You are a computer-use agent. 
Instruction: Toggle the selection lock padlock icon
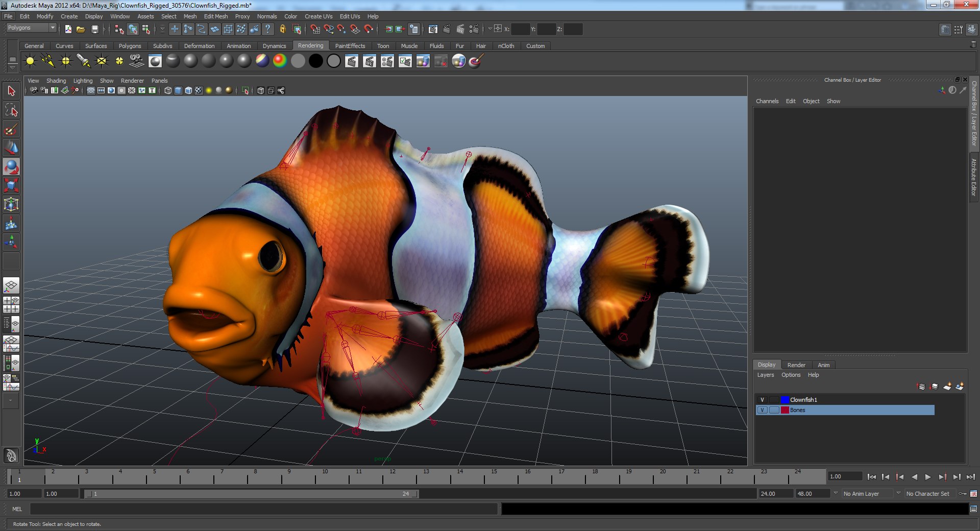pos(282,29)
